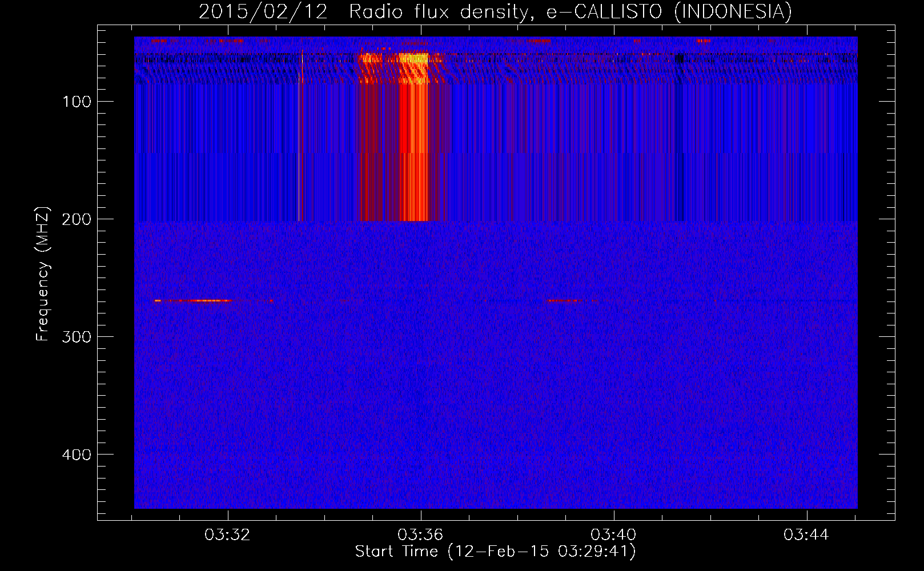Click the 03:32 time tick label
Image resolution: width=924 pixels, height=571 pixels.
[x=227, y=535]
